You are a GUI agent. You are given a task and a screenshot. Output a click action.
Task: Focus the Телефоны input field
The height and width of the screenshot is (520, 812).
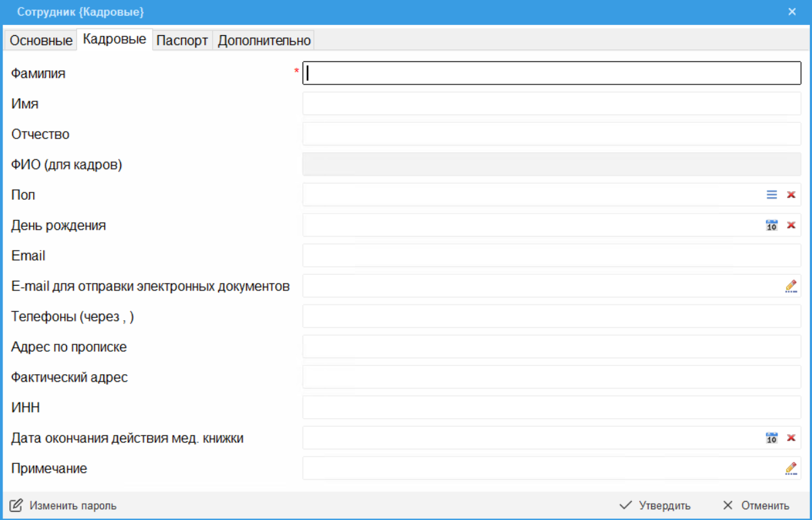[551, 316]
